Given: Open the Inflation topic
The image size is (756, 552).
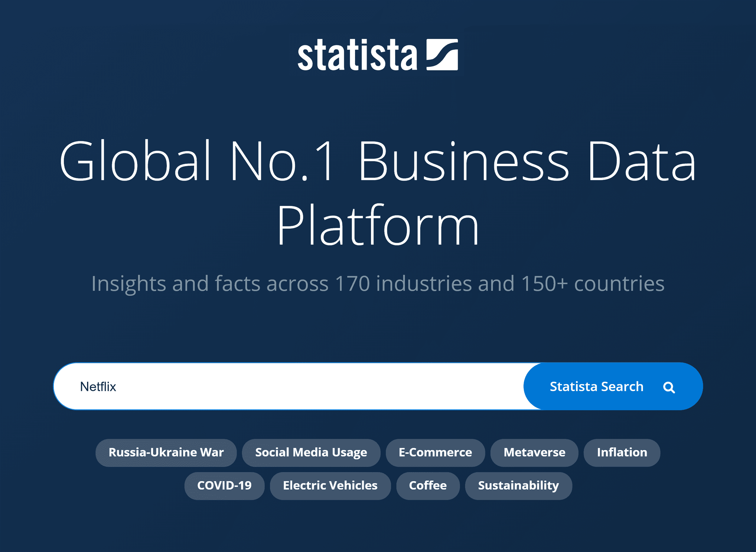Looking at the screenshot, I should point(622,453).
